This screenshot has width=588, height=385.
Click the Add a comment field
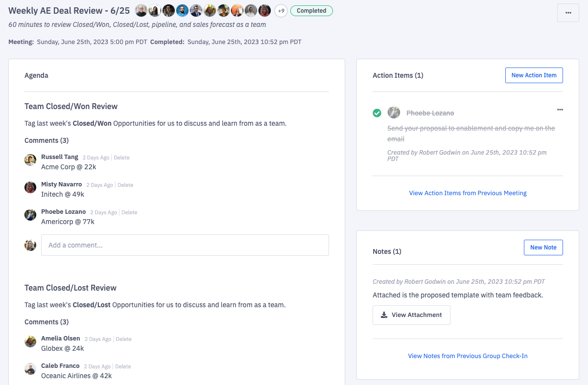(x=185, y=245)
